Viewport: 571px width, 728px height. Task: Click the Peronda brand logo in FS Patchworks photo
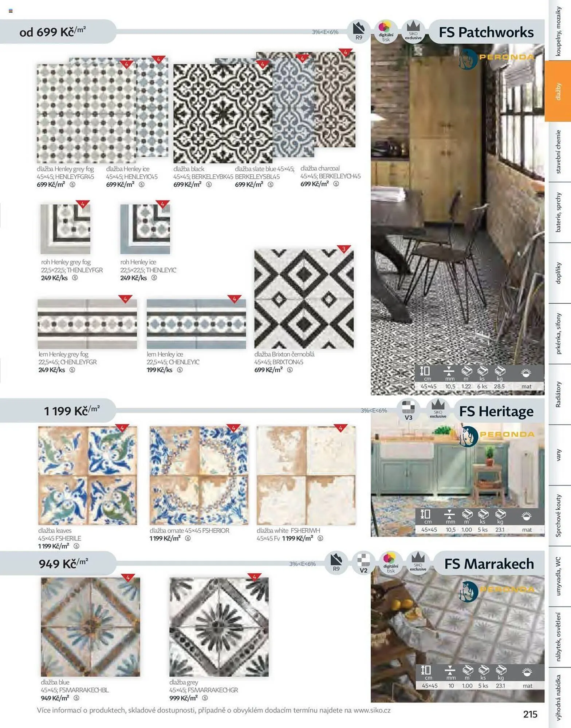pyautogui.click(x=497, y=59)
